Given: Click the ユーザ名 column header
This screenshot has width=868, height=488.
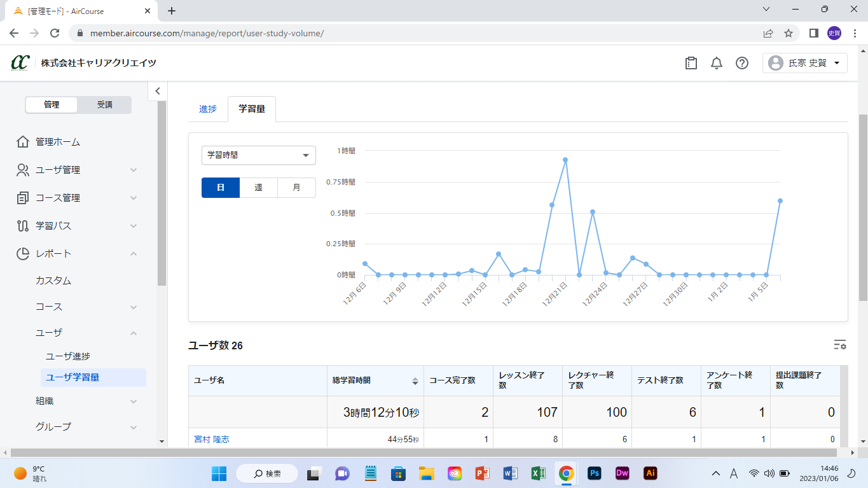Looking at the screenshot, I should pyautogui.click(x=258, y=380).
